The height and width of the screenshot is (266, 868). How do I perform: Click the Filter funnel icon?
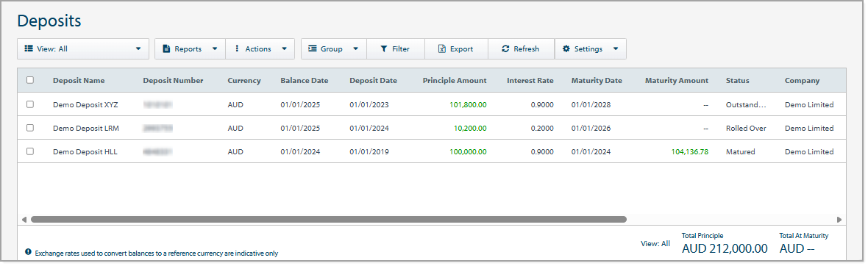384,48
